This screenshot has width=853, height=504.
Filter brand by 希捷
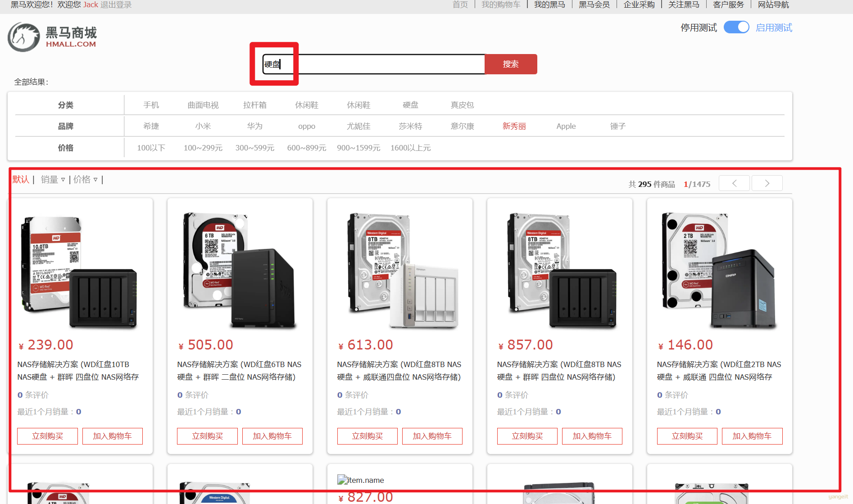pyautogui.click(x=151, y=126)
